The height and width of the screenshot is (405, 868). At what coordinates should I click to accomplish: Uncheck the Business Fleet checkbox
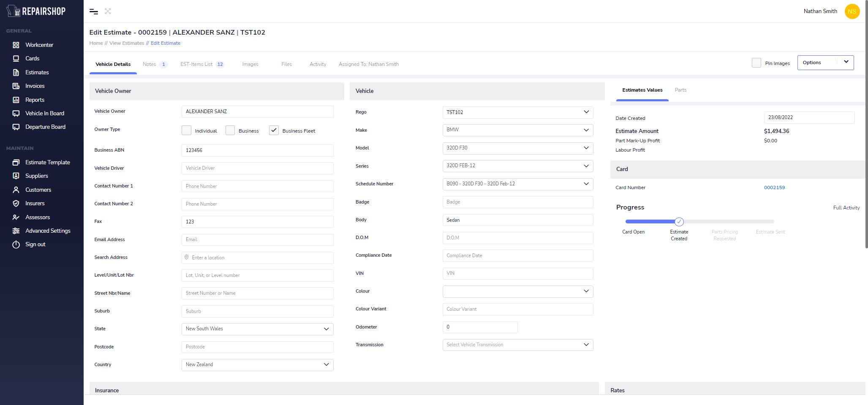(x=274, y=130)
